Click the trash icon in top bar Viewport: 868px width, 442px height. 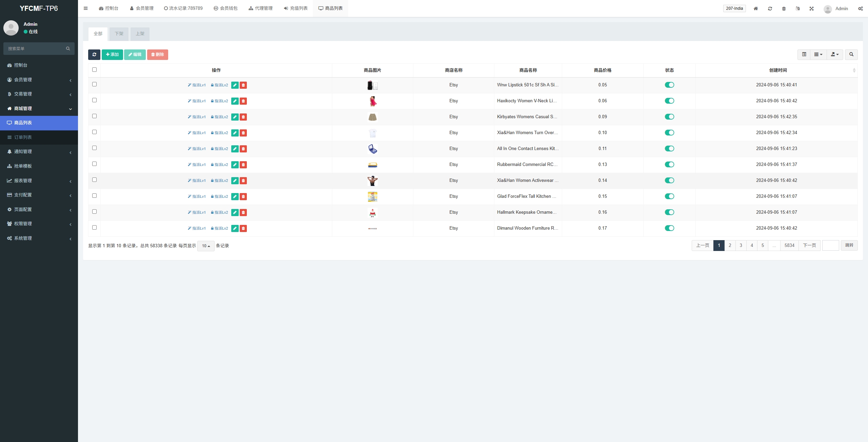coord(784,8)
